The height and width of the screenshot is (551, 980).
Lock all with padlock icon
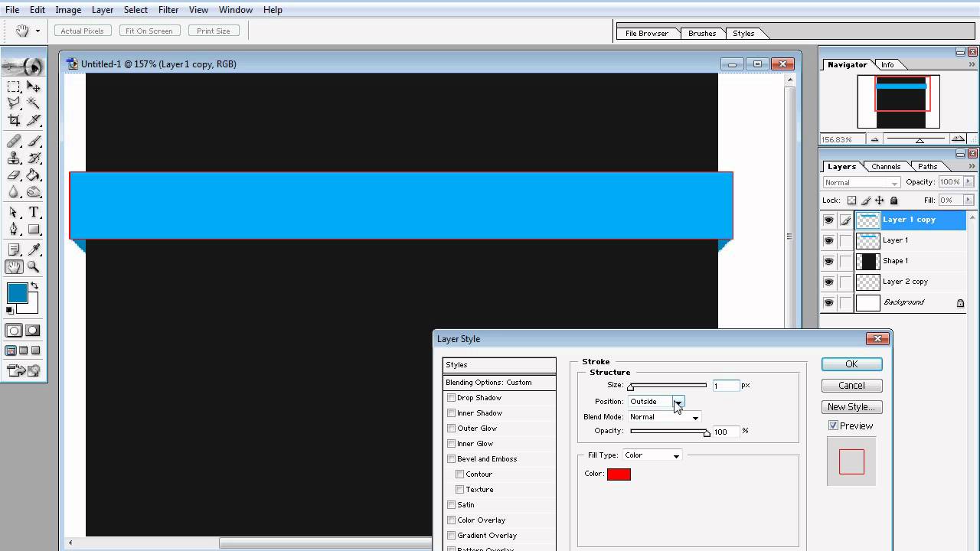point(893,201)
